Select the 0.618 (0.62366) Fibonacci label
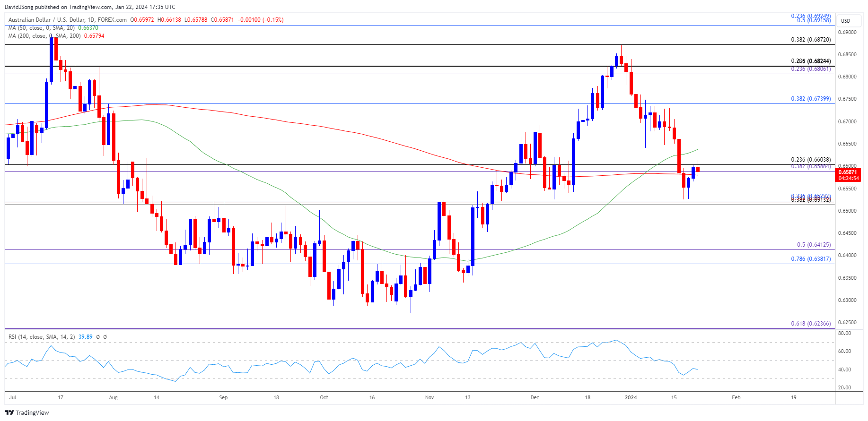 coord(811,324)
